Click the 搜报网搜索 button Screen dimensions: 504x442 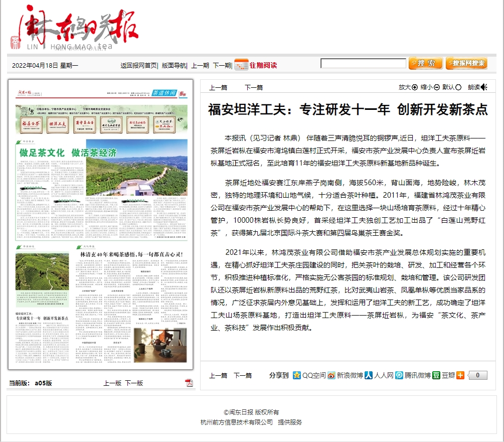click(466, 63)
